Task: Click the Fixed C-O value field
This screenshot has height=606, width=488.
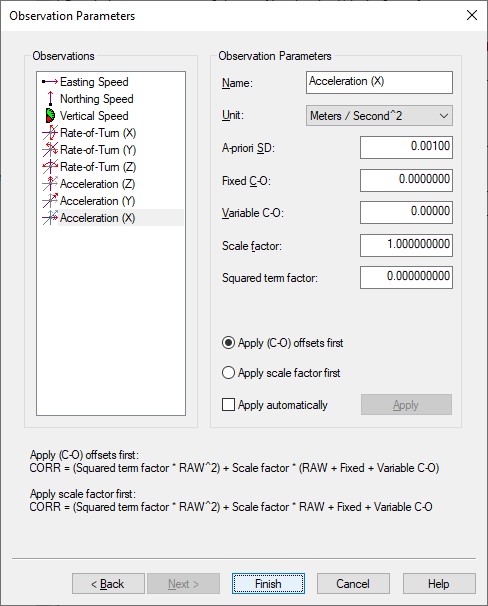Action: [x=406, y=180]
